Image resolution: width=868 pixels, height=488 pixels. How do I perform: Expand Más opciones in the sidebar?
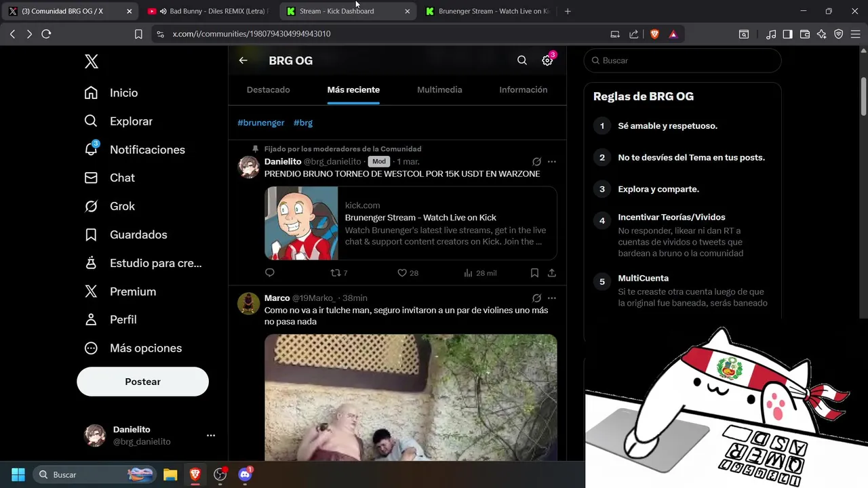coord(133,348)
